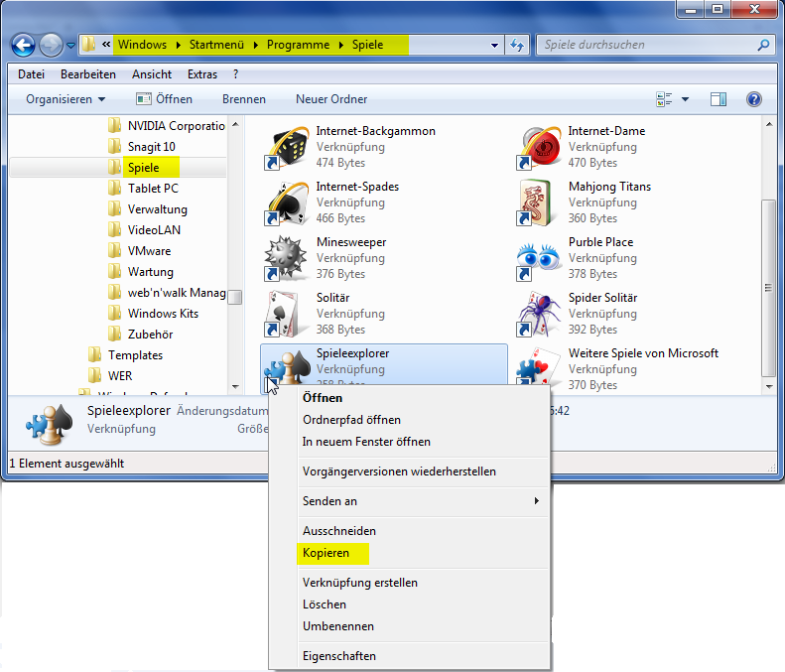785x672 pixels.
Task: Click Mahjong Titans tile icon
Action: point(538,202)
